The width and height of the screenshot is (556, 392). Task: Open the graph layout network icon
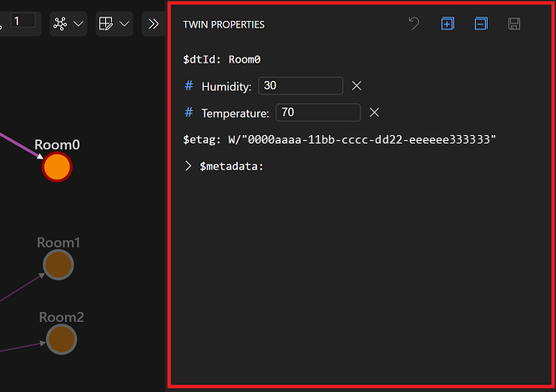[60, 23]
